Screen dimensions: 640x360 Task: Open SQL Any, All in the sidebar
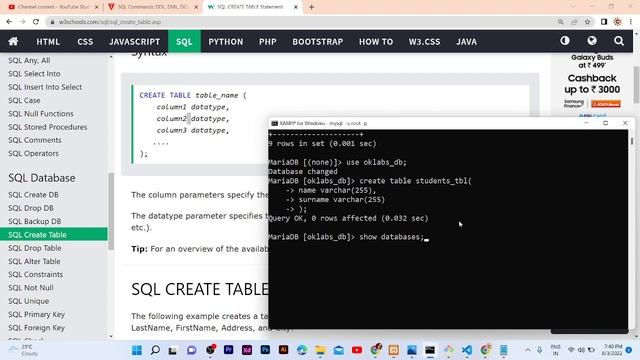[x=29, y=60]
